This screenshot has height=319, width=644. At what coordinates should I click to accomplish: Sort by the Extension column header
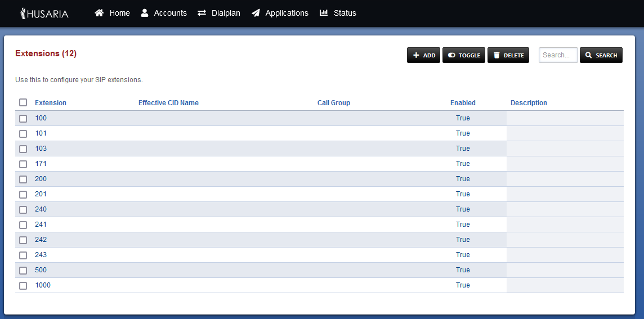coord(51,102)
